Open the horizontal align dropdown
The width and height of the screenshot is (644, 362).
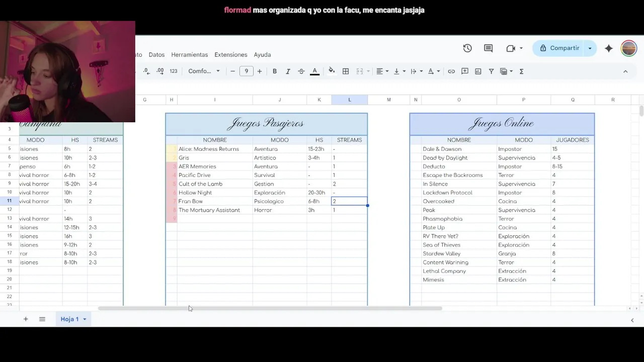click(382, 71)
